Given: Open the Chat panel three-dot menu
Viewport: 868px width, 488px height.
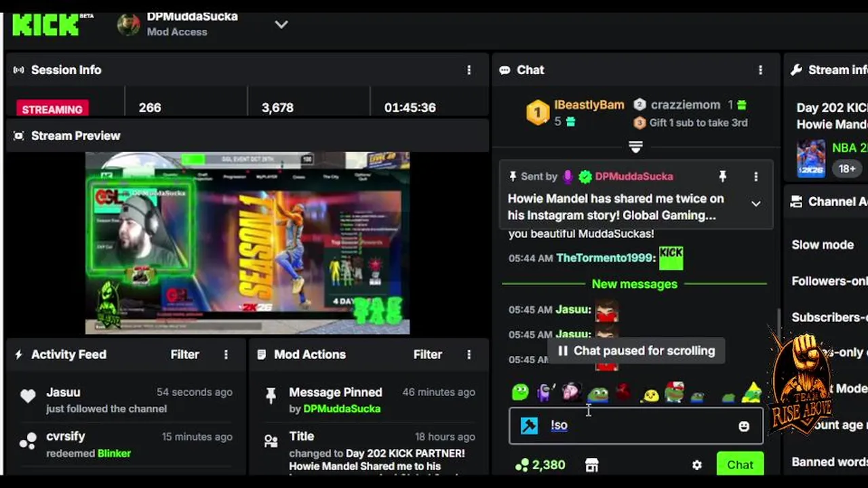Looking at the screenshot, I should point(760,70).
